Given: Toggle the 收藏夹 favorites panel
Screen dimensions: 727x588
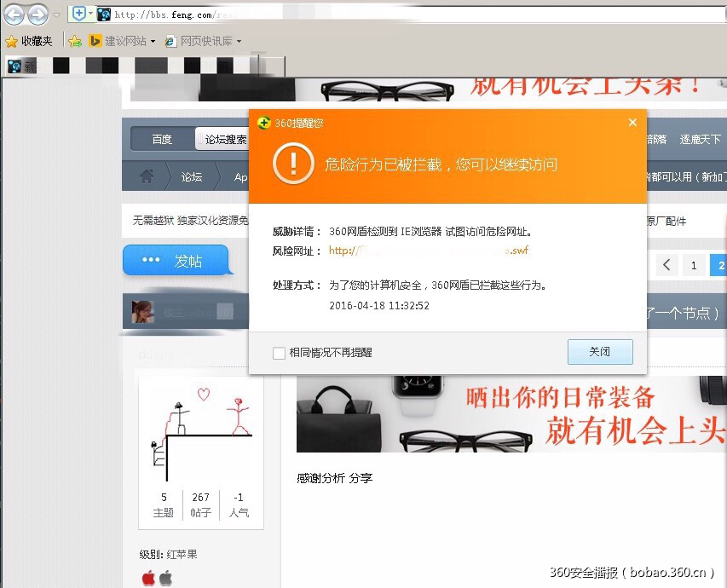Looking at the screenshot, I should pyautogui.click(x=32, y=40).
